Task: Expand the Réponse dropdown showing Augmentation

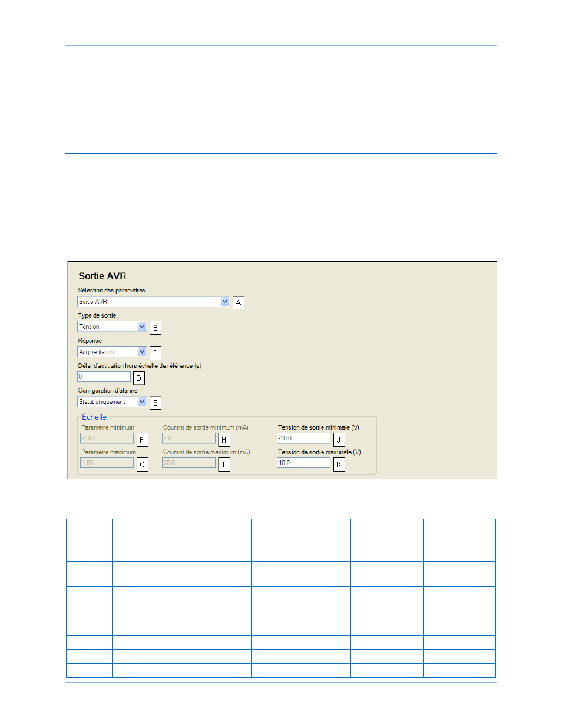Action: click(112, 352)
